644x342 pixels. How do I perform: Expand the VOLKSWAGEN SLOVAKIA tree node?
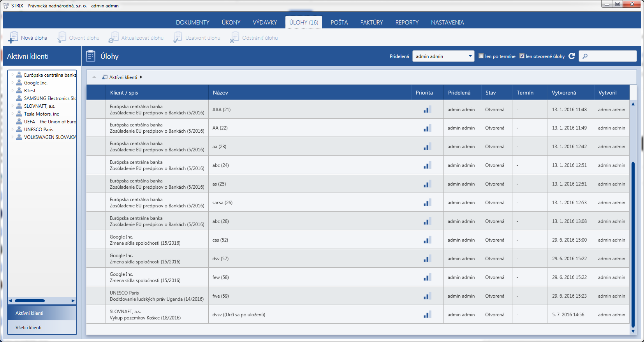pos(12,137)
